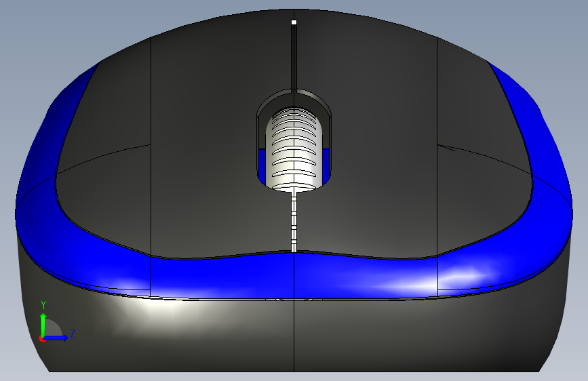Click the green Y axis arrow
This screenshot has width=588, height=381.
tap(43, 325)
